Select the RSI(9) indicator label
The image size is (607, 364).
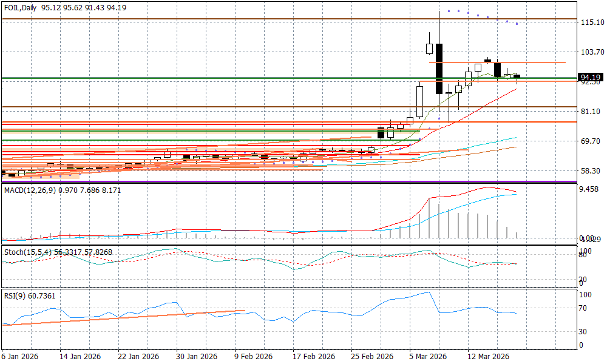(x=14, y=295)
